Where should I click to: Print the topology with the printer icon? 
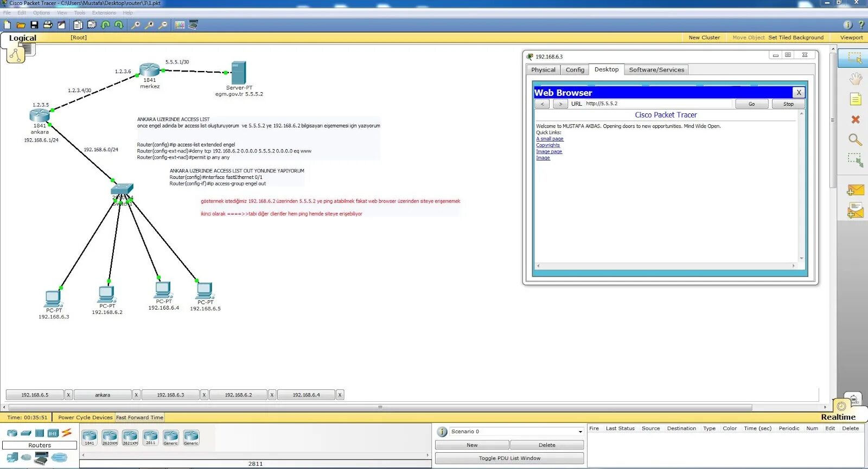pos(48,25)
